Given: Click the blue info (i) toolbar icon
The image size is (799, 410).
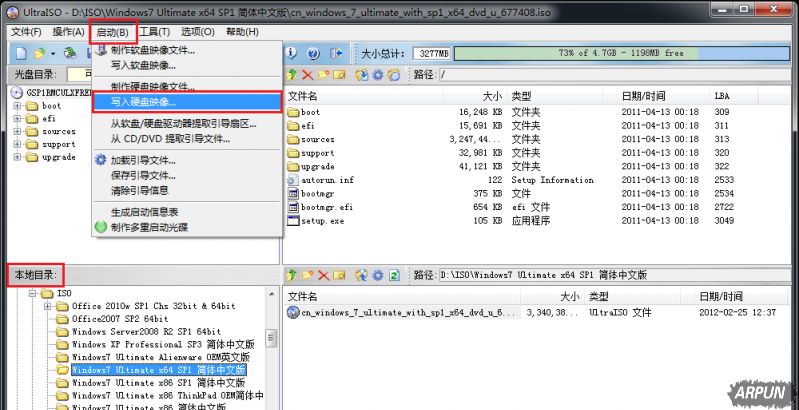Looking at the screenshot, I should point(291,53).
